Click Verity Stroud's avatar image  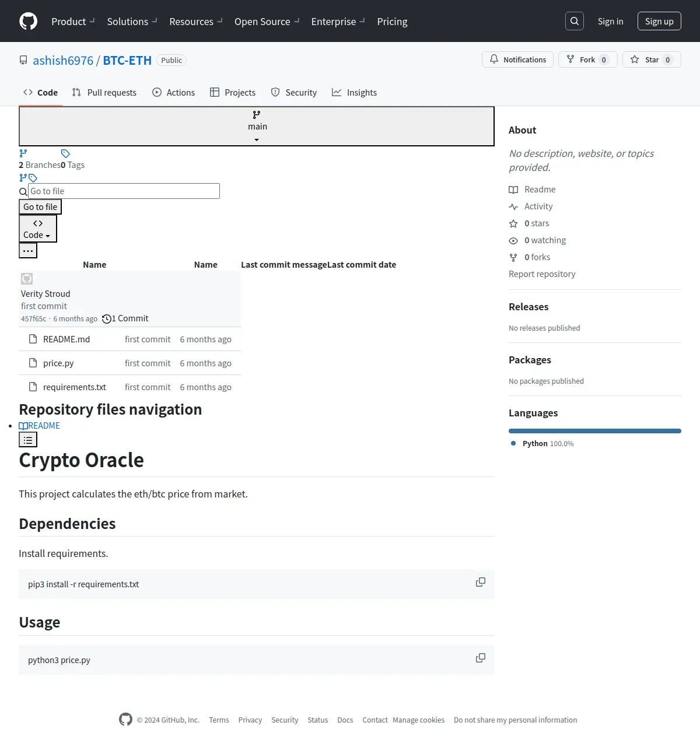pyautogui.click(x=27, y=279)
